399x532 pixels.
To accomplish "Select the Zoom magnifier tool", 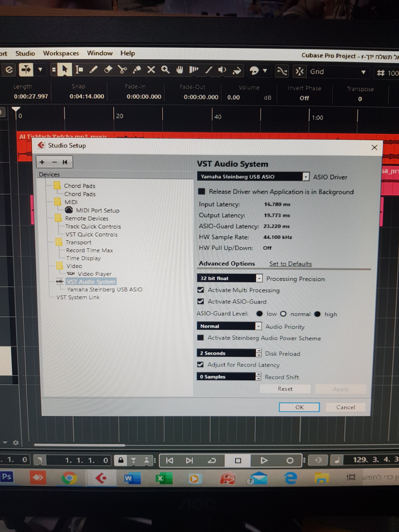I will [x=165, y=70].
